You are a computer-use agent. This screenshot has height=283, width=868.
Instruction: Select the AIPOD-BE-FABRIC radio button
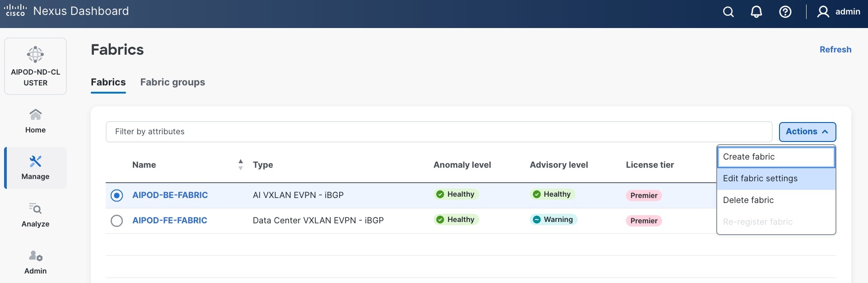click(x=117, y=195)
